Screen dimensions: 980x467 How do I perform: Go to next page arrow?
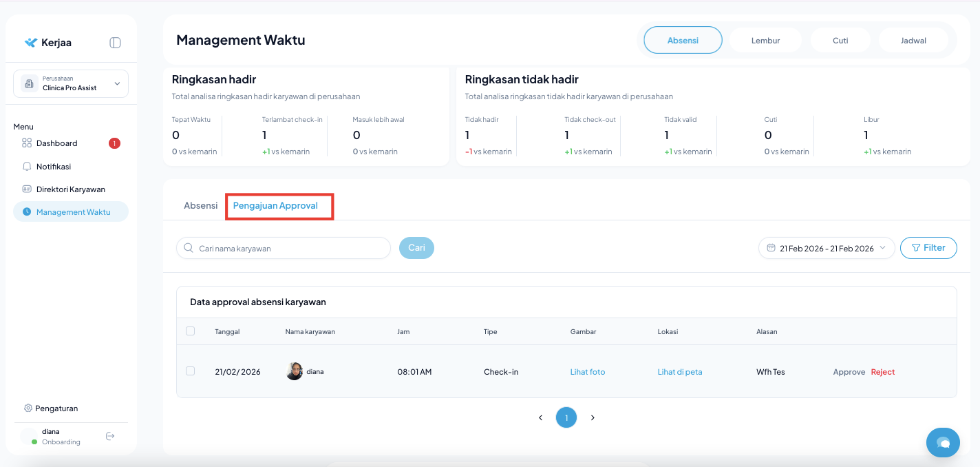pos(593,417)
